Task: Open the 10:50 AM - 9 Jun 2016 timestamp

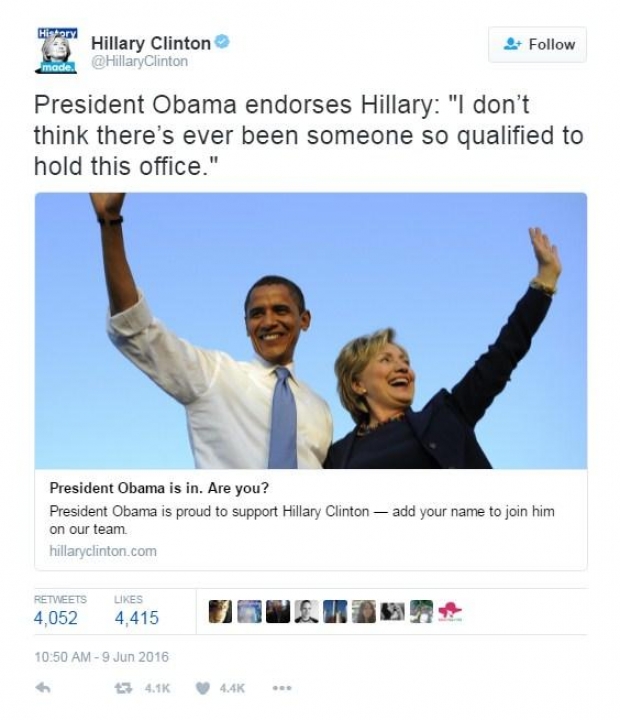Action: [x=101, y=657]
